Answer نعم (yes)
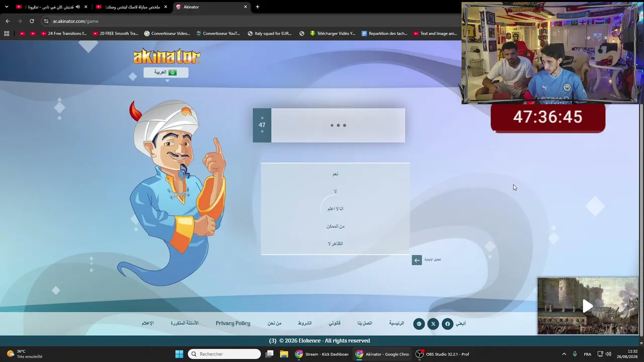Viewport: 644px width, 362px height. click(x=335, y=174)
